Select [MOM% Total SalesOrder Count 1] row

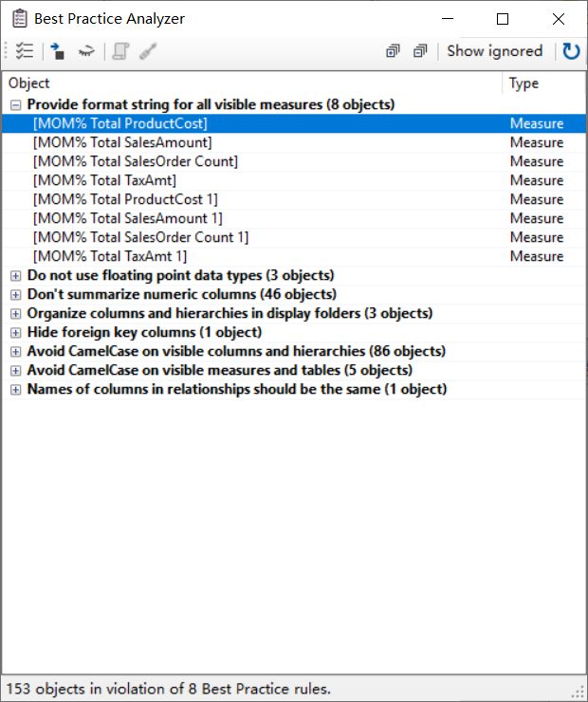click(x=294, y=237)
